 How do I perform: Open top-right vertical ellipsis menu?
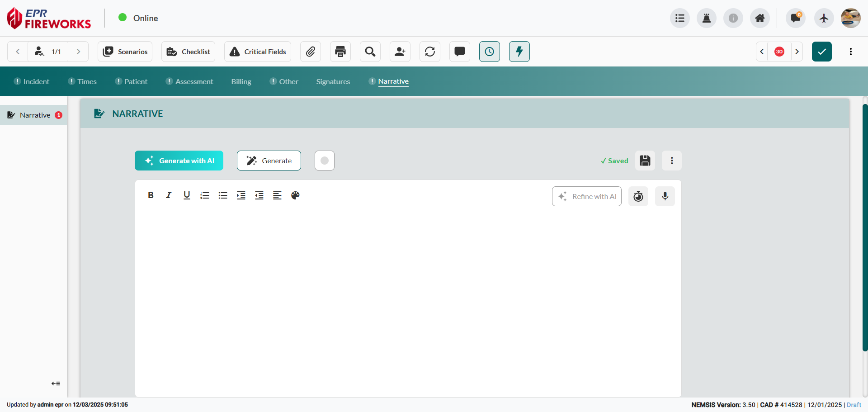tap(851, 52)
